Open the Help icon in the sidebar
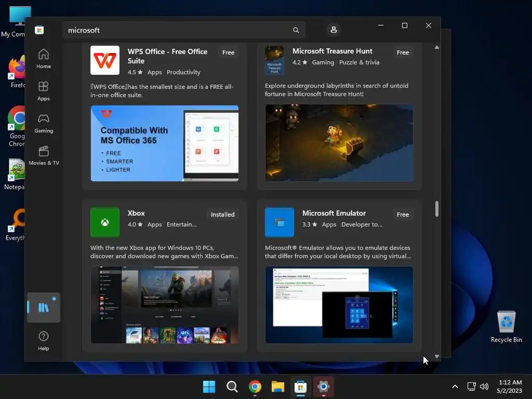532x399 pixels. point(44,341)
